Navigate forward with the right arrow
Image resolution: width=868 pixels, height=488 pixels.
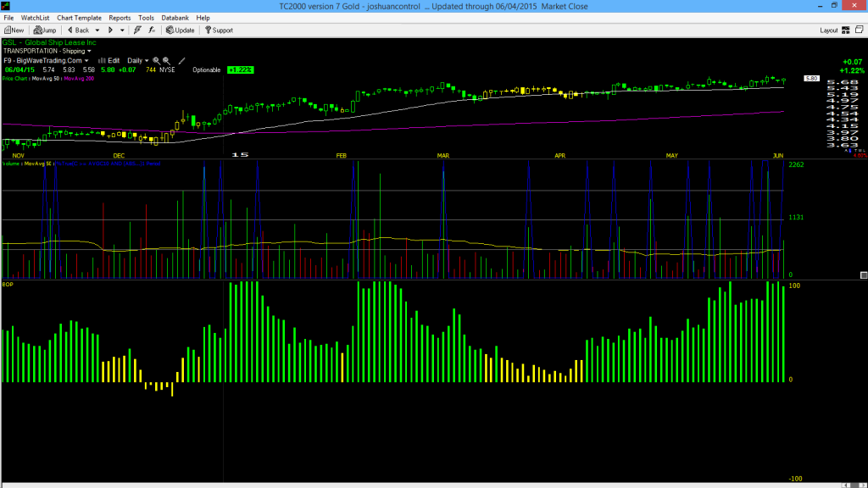pos(110,30)
